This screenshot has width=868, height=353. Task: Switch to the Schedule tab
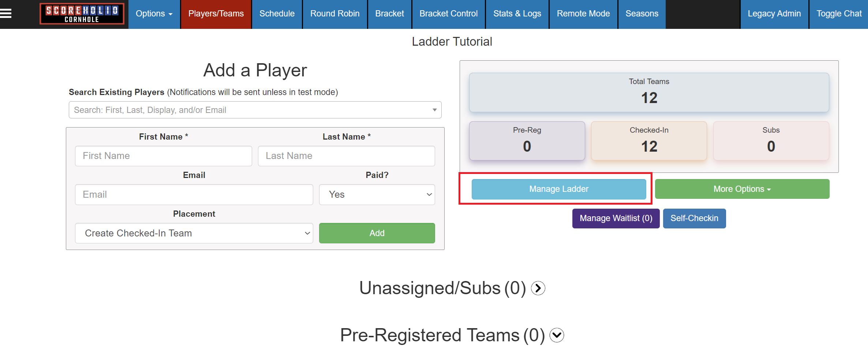pos(277,14)
